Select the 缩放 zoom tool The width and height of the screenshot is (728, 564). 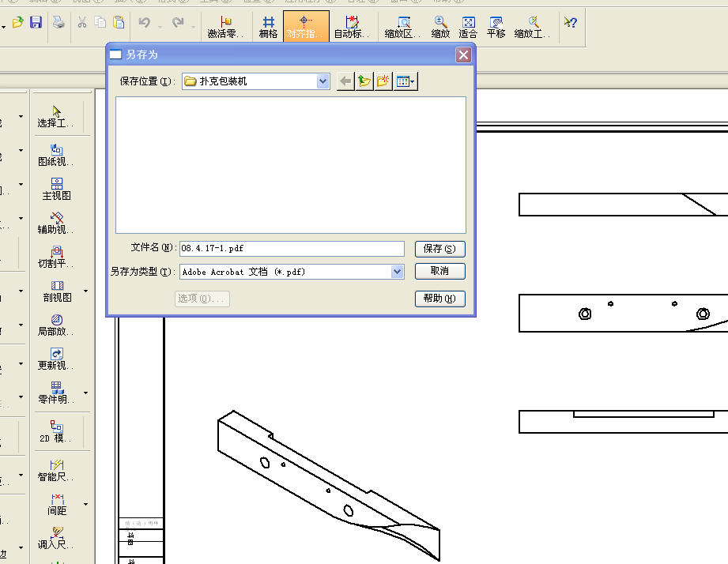[440, 27]
